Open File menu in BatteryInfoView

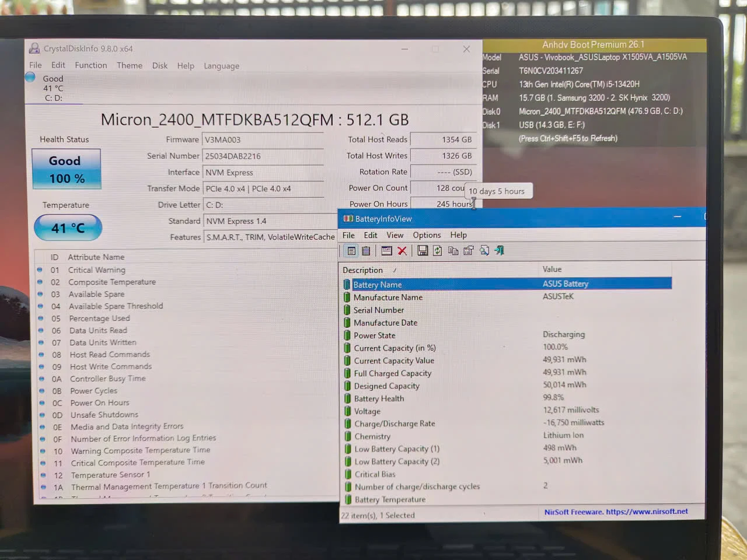[348, 235]
